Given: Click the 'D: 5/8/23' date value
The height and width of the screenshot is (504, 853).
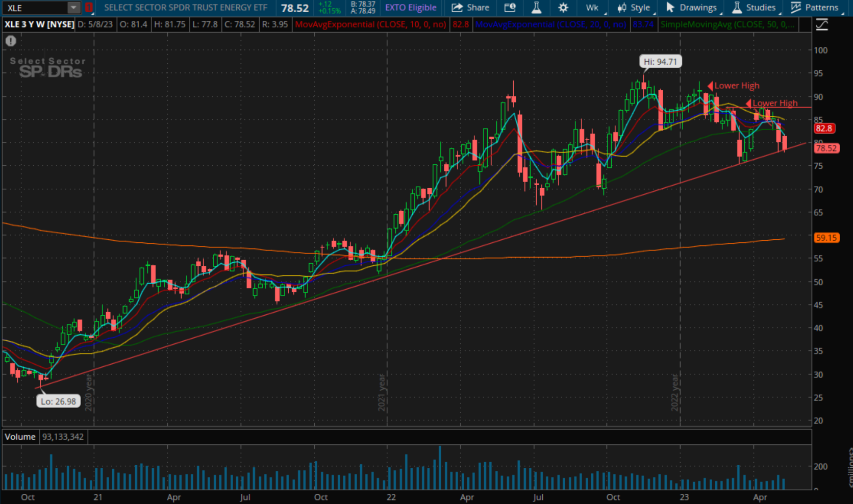Looking at the screenshot, I should pos(95,24).
